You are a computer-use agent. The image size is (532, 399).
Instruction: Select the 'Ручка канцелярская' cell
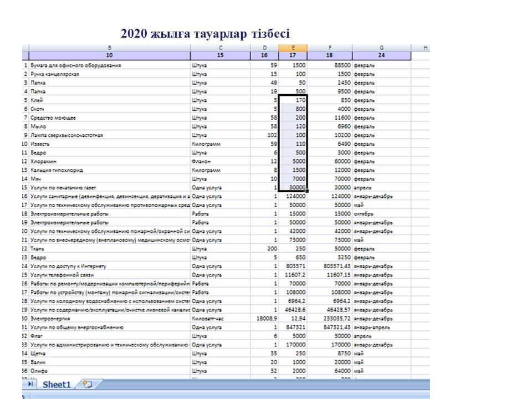pyautogui.click(x=110, y=74)
